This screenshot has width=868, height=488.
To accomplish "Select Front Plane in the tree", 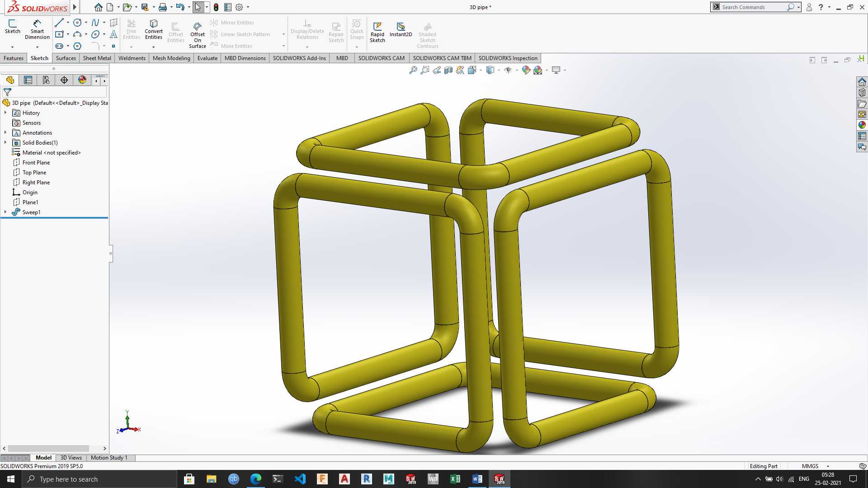I will pos(36,162).
